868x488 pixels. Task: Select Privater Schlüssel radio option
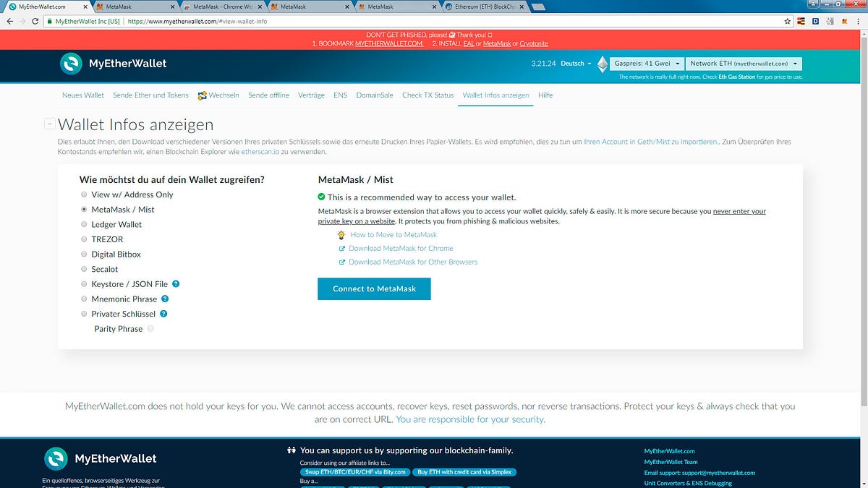[x=84, y=314]
